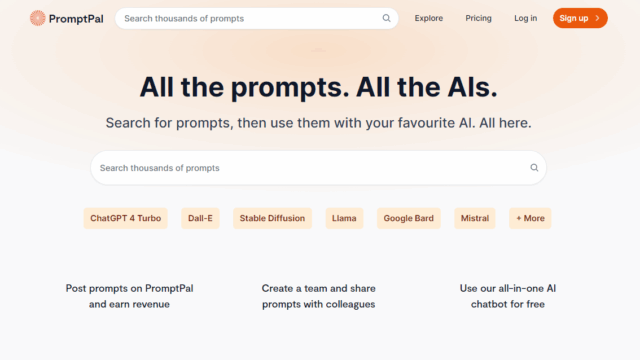Open the all-in-one AI chatbot feature
Screen dimensions: 640x360
point(508,296)
